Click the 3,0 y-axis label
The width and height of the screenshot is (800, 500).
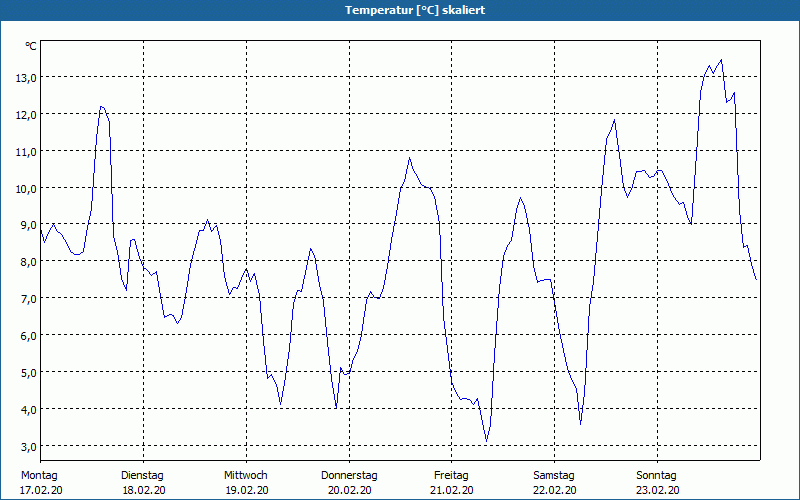click(x=26, y=446)
